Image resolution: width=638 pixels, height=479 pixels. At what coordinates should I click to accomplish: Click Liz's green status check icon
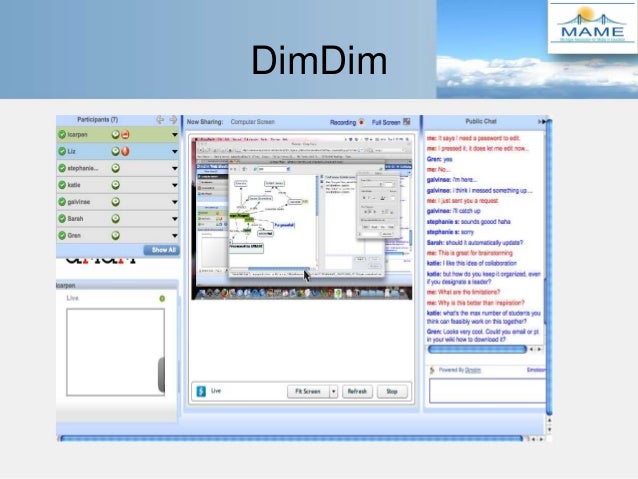point(62,151)
